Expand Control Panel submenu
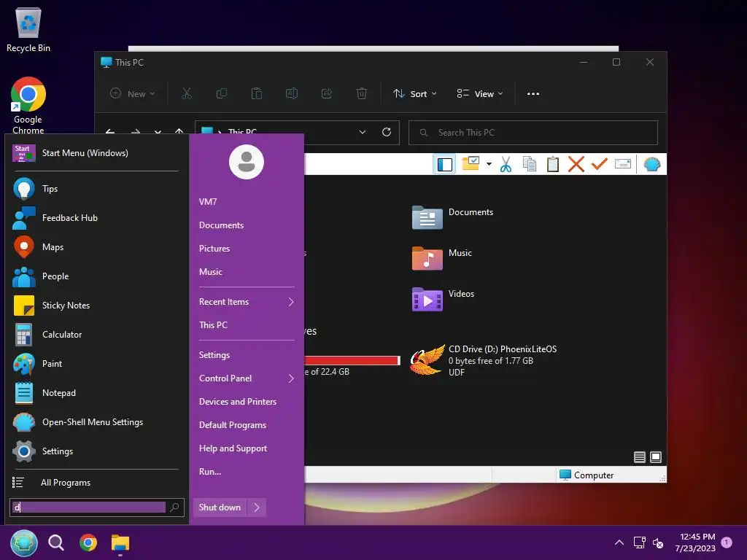 [247, 378]
